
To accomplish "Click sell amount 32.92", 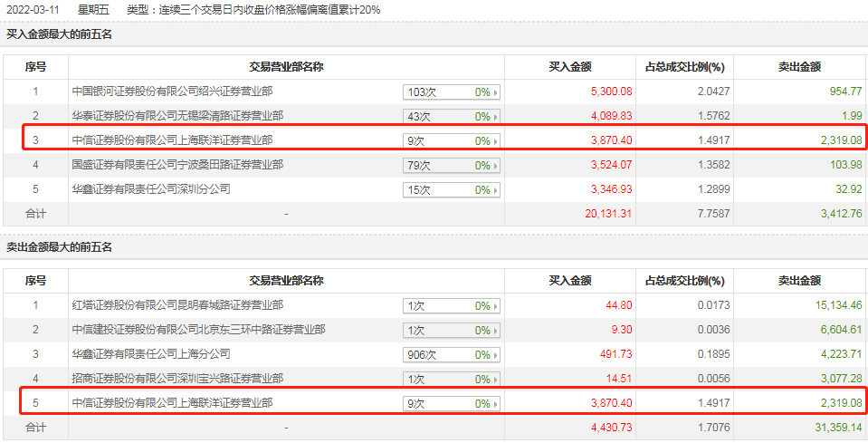I will [x=849, y=188].
